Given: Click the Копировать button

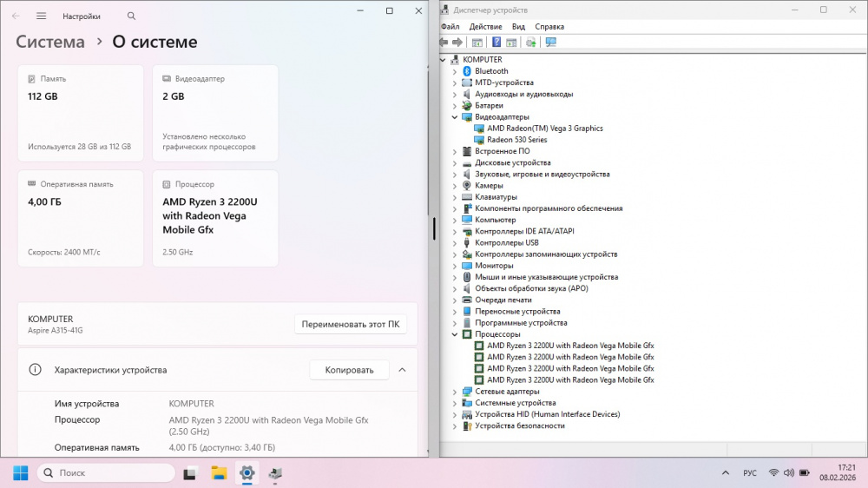Looking at the screenshot, I should click(349, 370).
